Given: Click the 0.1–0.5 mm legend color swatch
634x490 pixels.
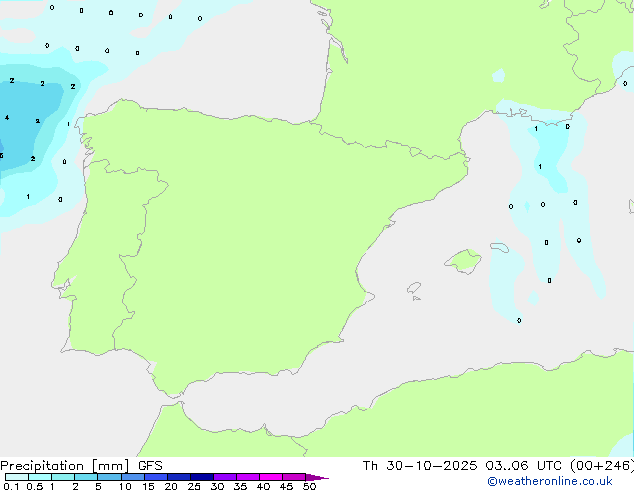Looking at the screenshot, I should (x=17, y=477).
